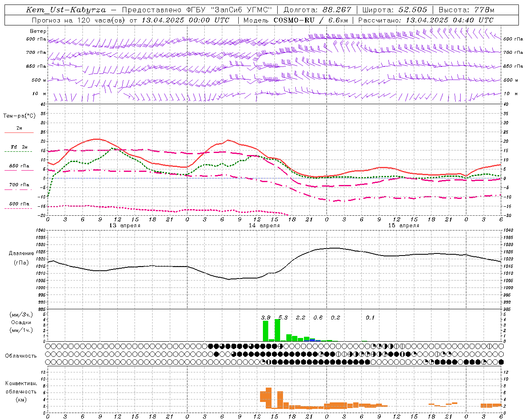Click the forecast start time 13.04.2025 00:00 UTC
The height and width of the screenshot is (420, 525).
[185, 20]
